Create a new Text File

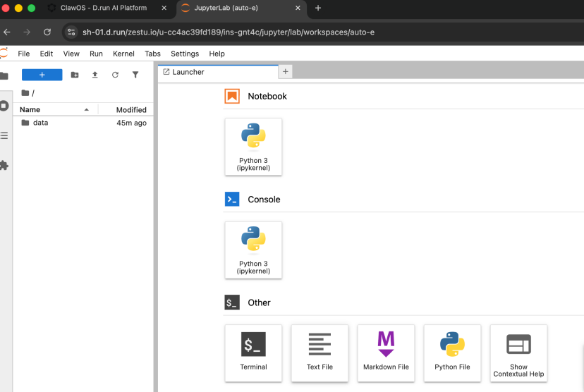[x=320, y=353]
